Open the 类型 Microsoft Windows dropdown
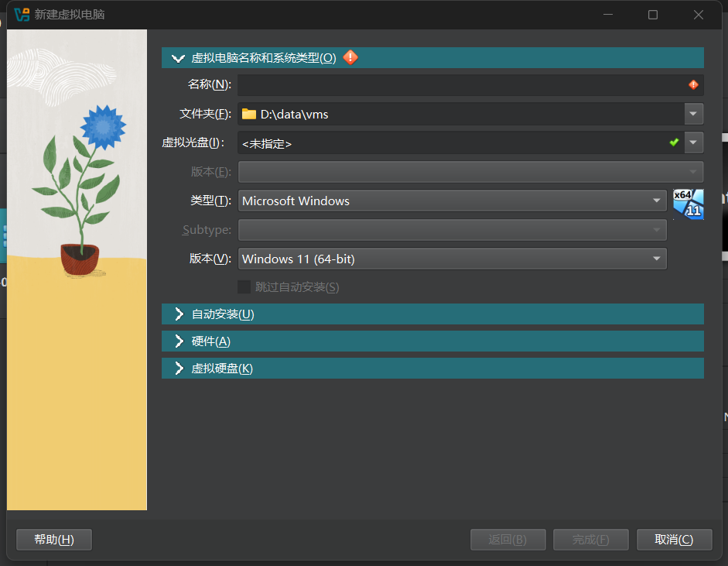The height and width of the screenshot is (566, 728). pyautogui.click(x=453, y=201)
